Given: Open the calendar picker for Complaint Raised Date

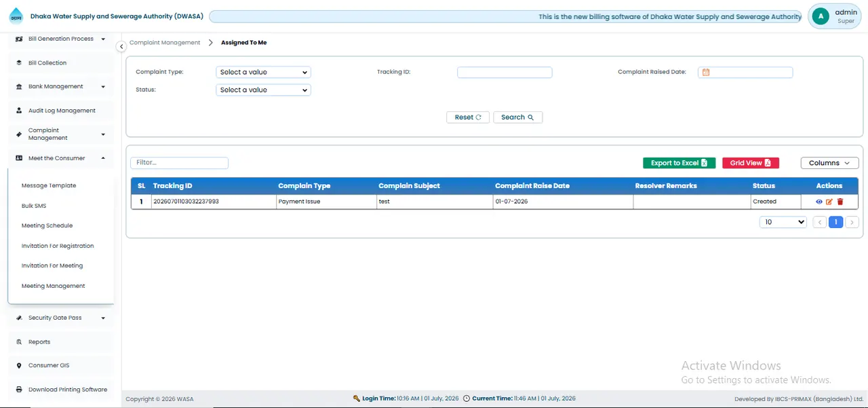Looking at the screenshot, I should click(x=706, y=72).
